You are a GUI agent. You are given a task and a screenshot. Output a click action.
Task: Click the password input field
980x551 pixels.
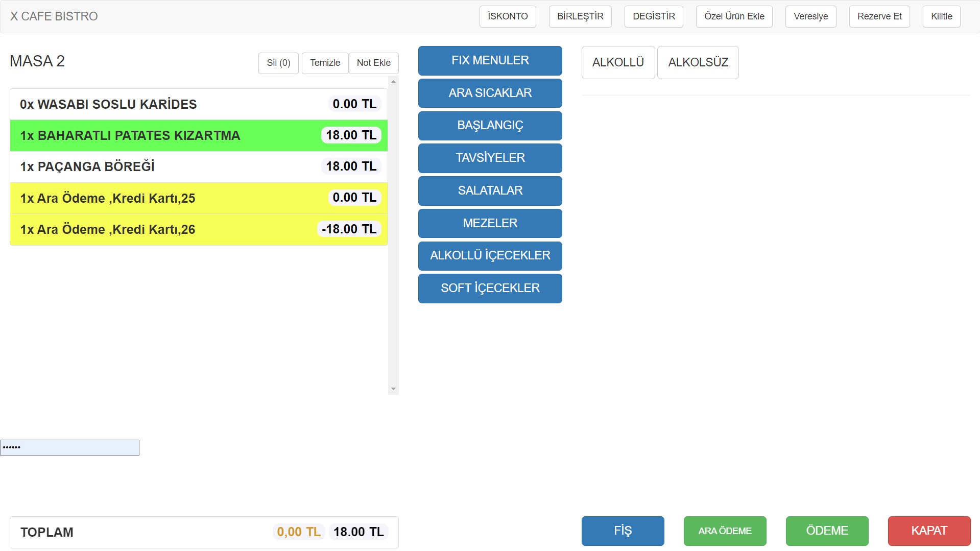click(x=69, y=447)
